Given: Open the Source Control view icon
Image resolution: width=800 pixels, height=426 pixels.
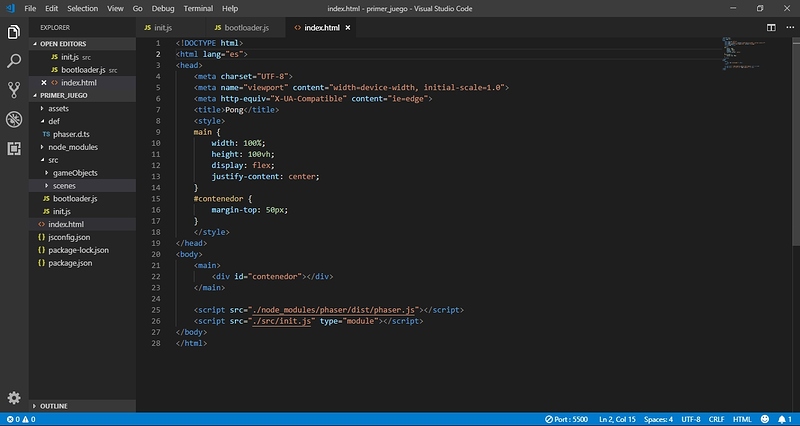Looking at the screenshot, I should pyautogui.click(x=15, y=90).
